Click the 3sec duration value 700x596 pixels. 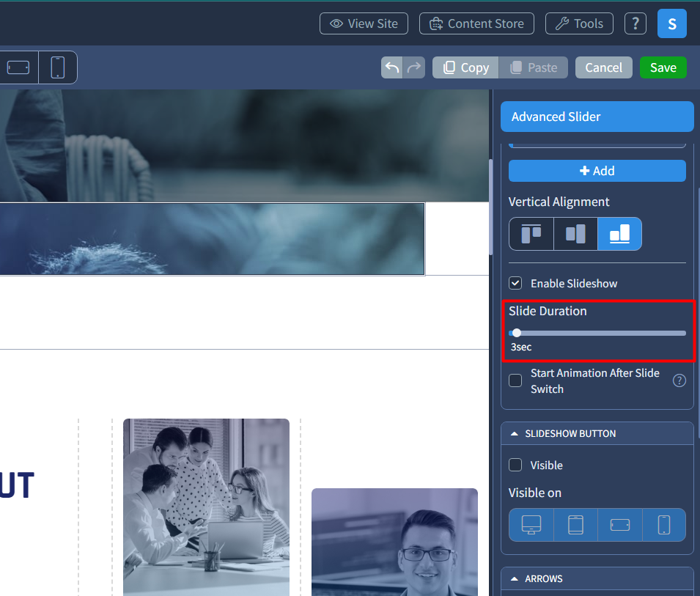pyautogui.click(x=521, y=347)
